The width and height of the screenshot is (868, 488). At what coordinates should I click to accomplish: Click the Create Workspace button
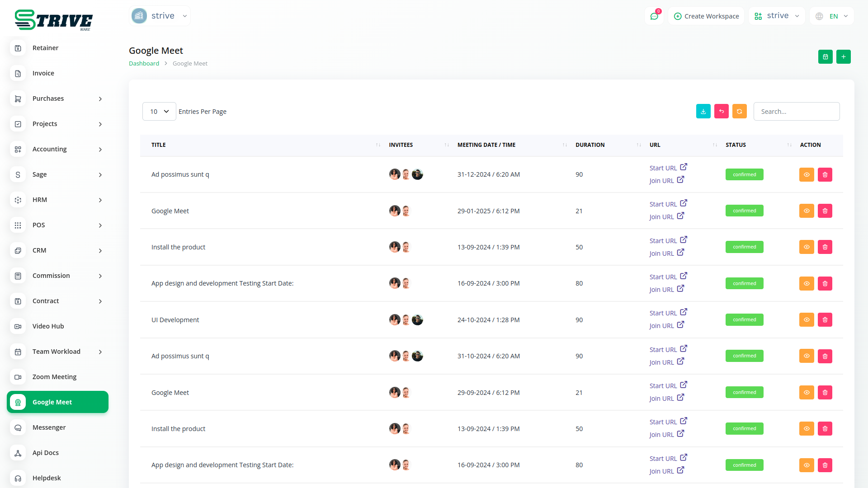click(706, 16)
